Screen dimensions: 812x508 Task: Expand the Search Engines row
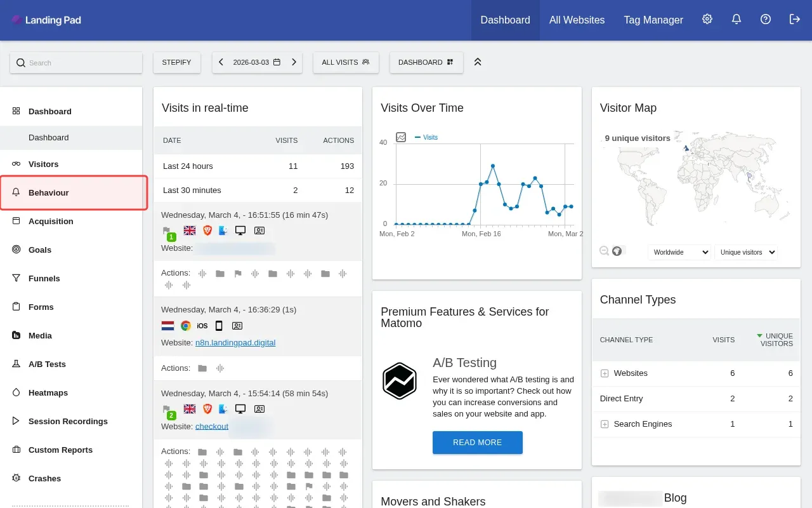[605, 424]
